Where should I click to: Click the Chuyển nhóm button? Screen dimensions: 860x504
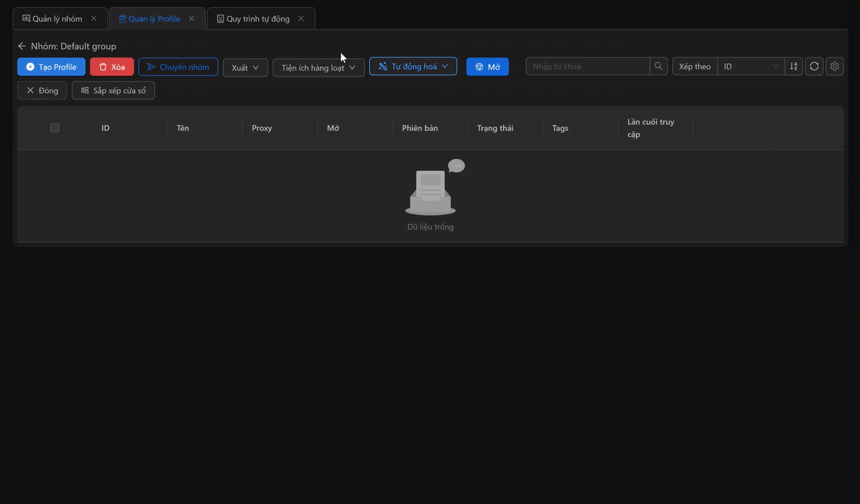178,67
